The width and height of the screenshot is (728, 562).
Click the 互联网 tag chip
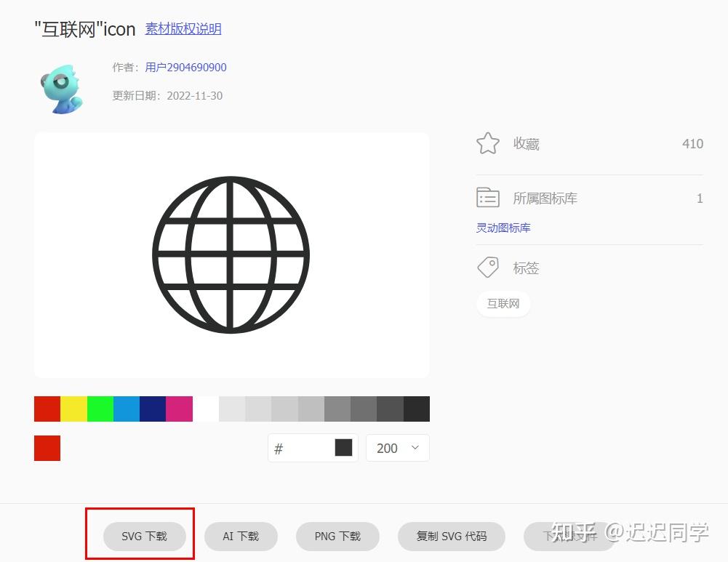(503, 304)
